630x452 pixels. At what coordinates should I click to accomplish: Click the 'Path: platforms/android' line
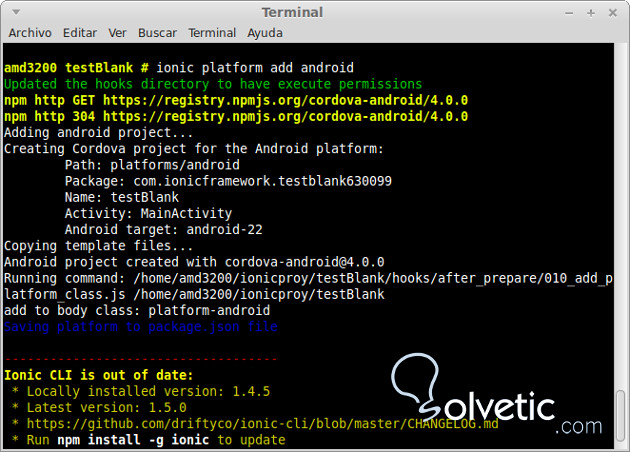(x=152, y=165)
